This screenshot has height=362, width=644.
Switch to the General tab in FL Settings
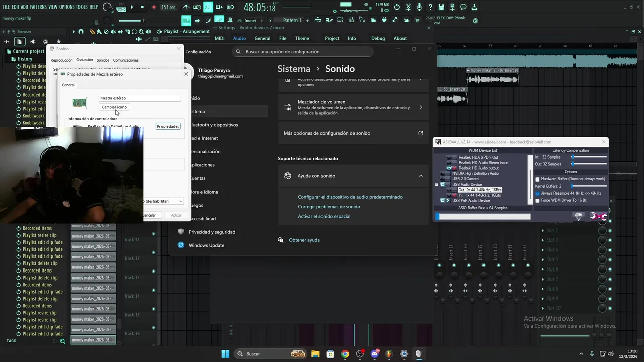pos(262,38)
